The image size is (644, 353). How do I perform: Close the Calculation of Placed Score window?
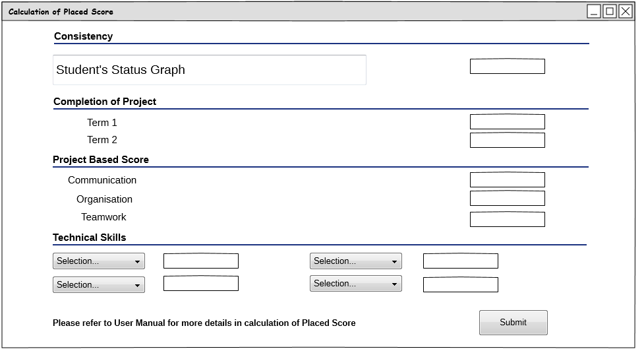[626, 11]
